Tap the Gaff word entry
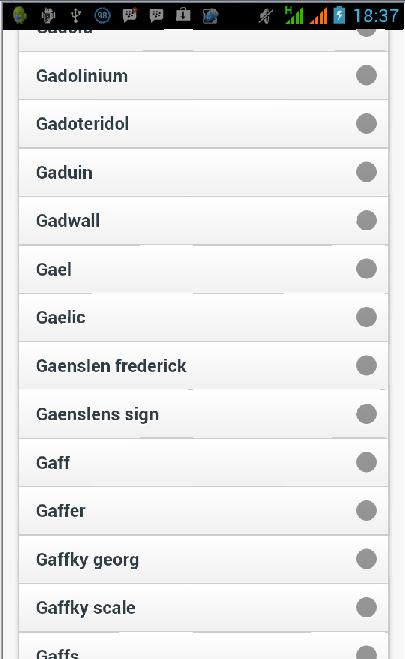The height and width of the screenshot is (659, 405). [x=203, y=462]
